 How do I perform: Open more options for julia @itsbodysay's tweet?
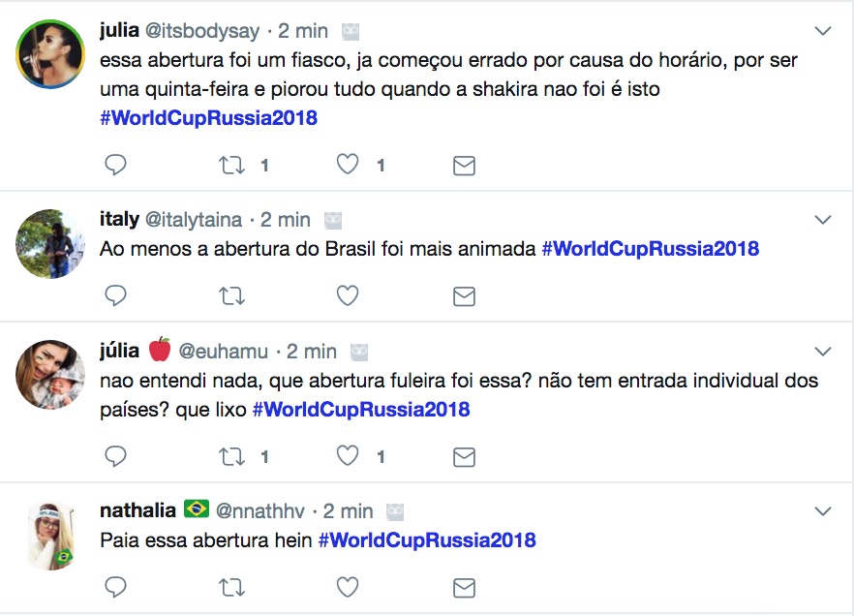823,31
